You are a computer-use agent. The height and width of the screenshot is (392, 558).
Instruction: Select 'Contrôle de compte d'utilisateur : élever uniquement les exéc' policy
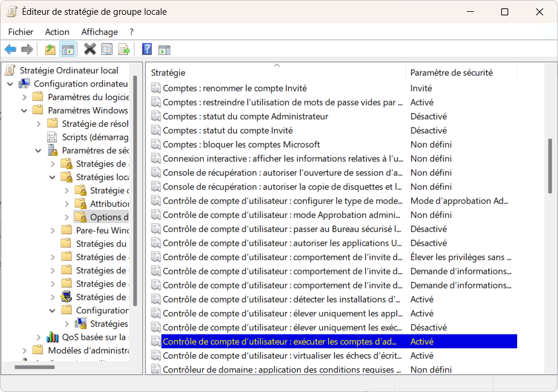[x=282, y=327]
